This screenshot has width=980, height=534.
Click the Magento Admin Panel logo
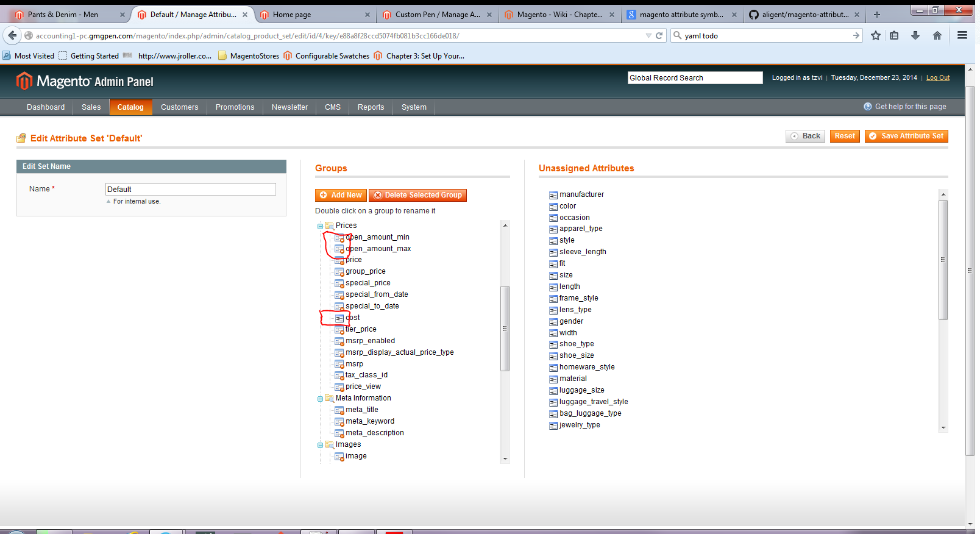[x=84, y=81]
